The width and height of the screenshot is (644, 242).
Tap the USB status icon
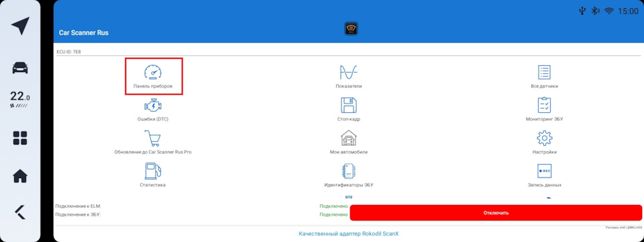click(x=582, y=11)
